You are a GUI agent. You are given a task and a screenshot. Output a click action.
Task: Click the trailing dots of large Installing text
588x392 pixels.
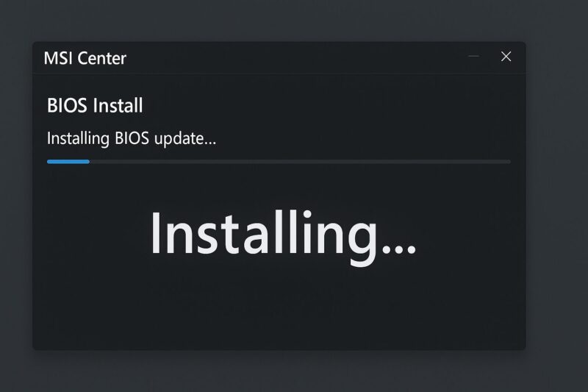(399, 249)
